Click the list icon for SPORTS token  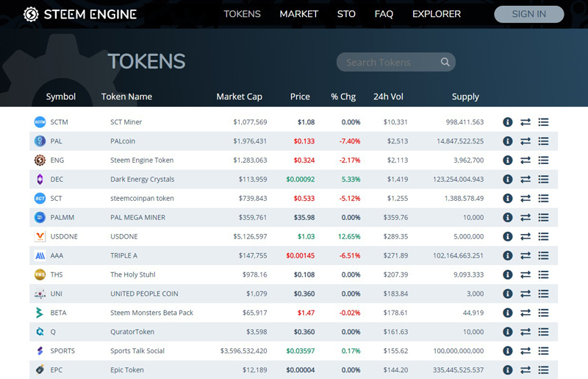point(544,351)
